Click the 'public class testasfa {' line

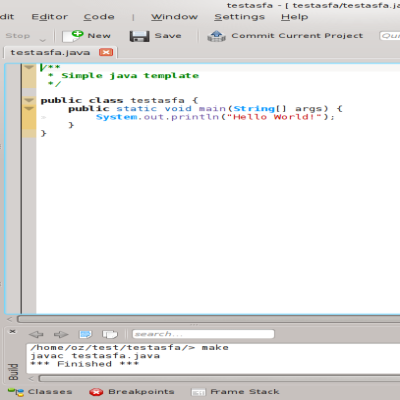tap(119, 100)
